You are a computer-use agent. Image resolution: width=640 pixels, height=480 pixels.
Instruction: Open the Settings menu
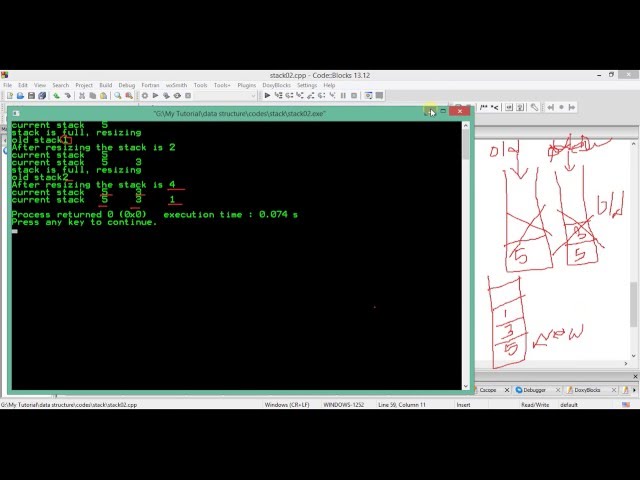307,85
